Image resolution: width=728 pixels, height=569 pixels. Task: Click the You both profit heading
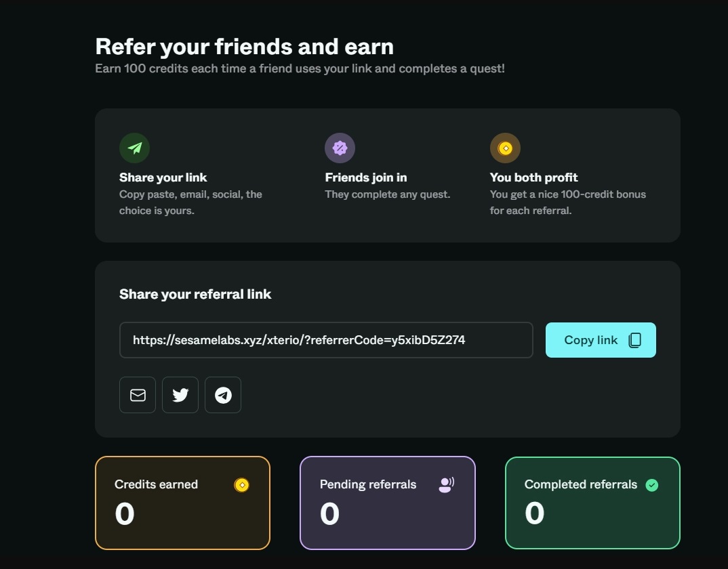pos(533,177)
